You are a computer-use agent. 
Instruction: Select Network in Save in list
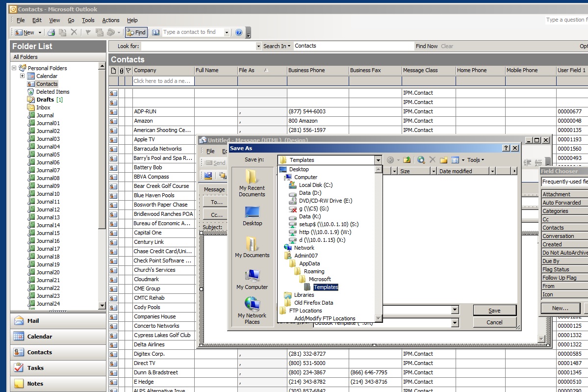coord(304,248)
